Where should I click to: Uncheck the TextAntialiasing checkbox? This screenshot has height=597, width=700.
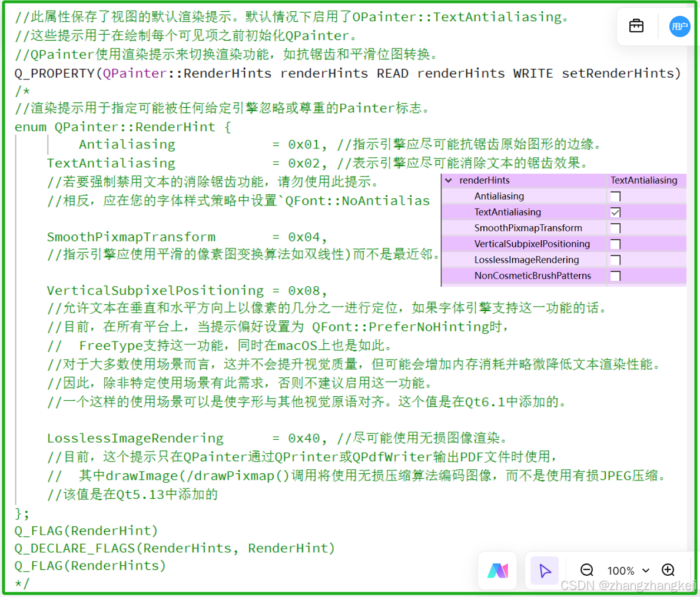[x=615, y=213]
